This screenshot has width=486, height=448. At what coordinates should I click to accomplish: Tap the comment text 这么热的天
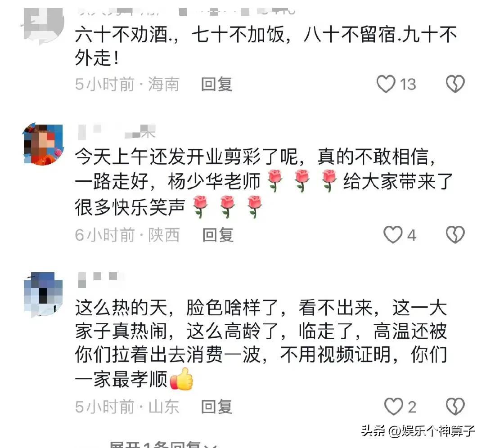[121, 307]
